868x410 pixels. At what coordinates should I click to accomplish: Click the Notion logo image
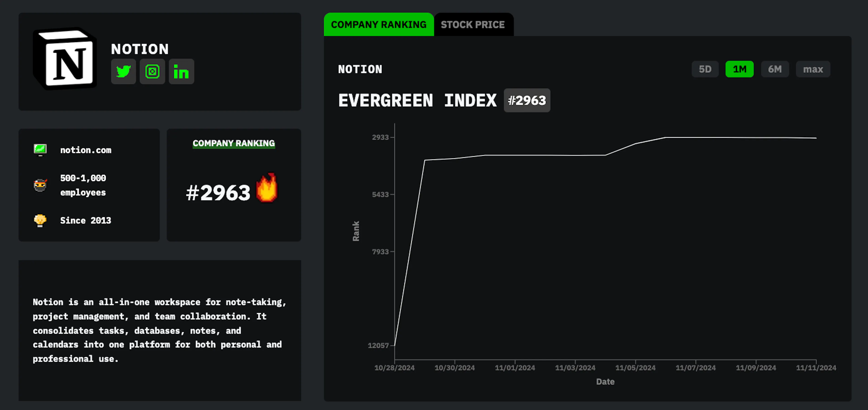pos(65,58)
